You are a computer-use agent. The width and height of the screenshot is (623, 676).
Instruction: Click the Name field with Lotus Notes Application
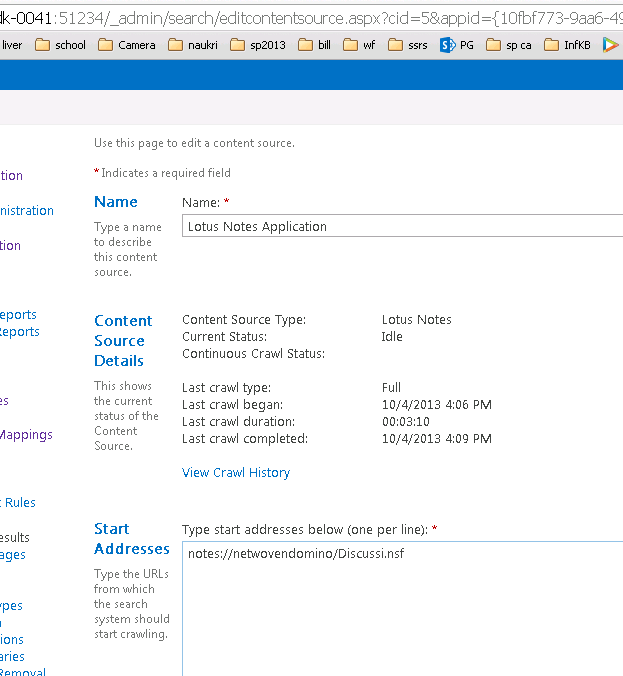[402, 226]
